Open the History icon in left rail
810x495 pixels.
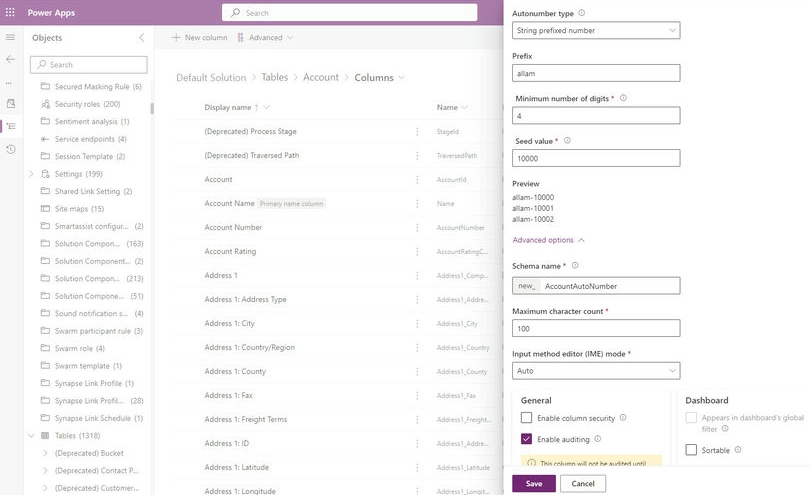tap(11, 149)
